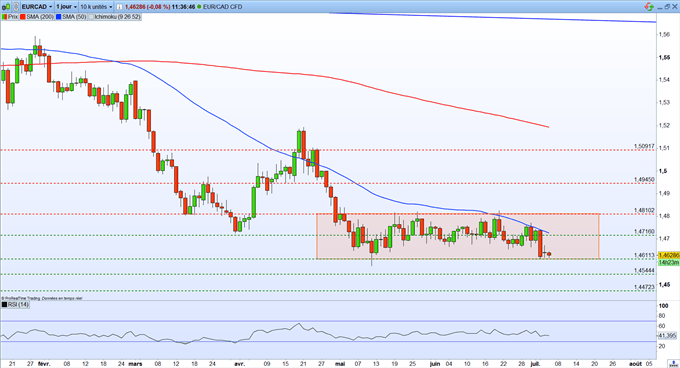Click the yellow current price tag 1,46286
This screenshot has width=680, height=368.
click(669, 256)
